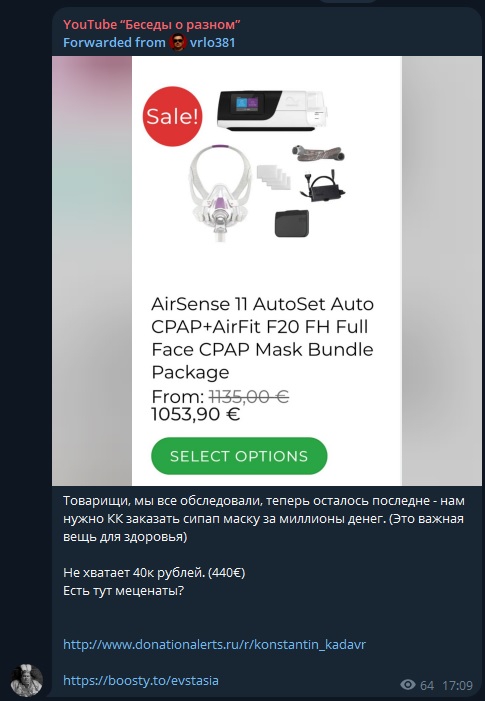Click the white filter pads picture
The image size is (485, 701).
pyautogui.click(x=274, y=177)
